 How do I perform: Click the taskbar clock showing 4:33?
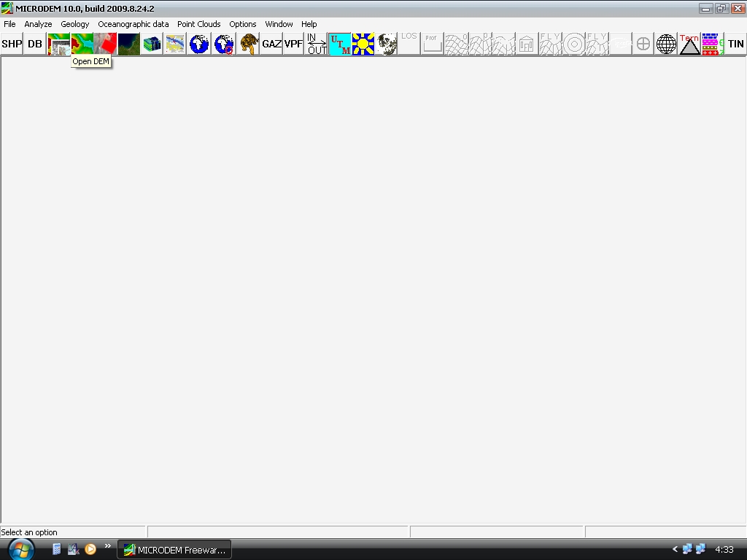point(724,550)
